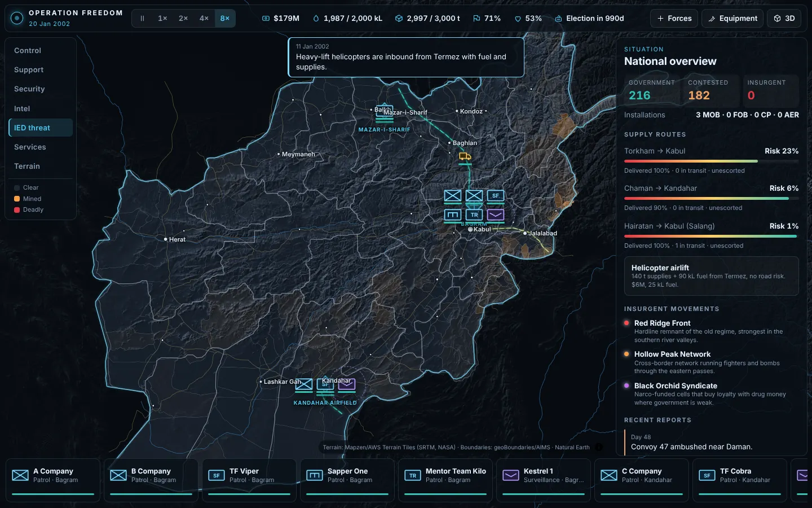Viewport: 812px width, 508px height.
Task: Select the A Company unit card
Action: point(53,480)
